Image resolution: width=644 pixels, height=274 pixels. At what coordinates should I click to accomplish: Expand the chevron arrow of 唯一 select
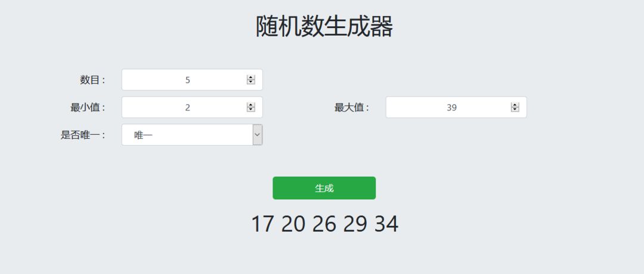coord(258,134)
